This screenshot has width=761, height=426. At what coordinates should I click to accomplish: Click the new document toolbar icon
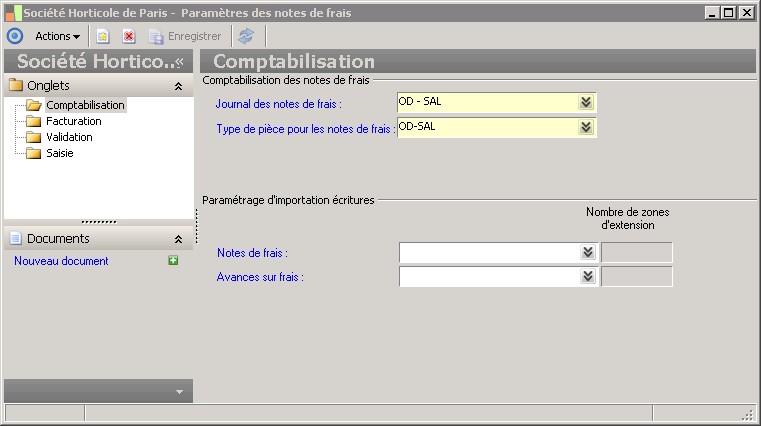103,36
